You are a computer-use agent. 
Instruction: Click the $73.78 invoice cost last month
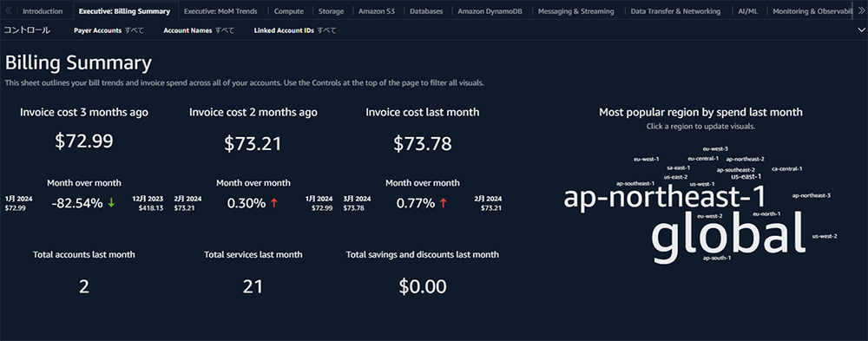(x=423, y=143)
